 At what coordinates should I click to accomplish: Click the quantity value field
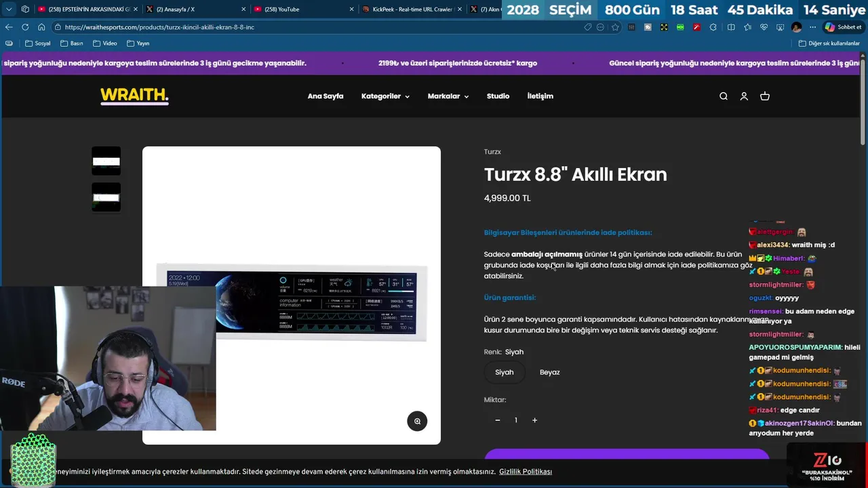click(516, 420)
